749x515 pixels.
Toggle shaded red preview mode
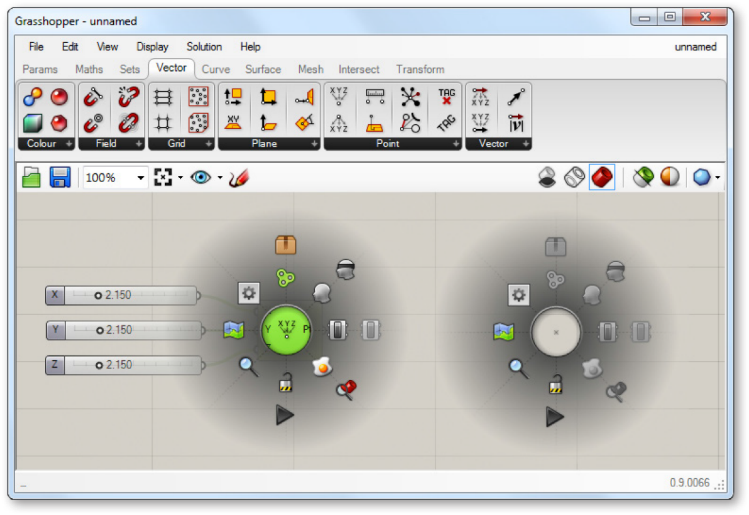tap(602, 177)
